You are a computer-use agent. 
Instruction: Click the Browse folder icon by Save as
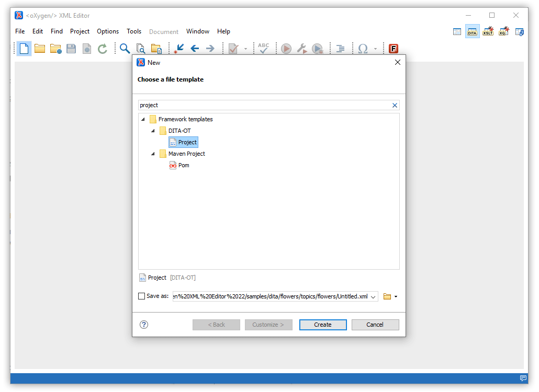pyautogui.click(x=387, y=296)
